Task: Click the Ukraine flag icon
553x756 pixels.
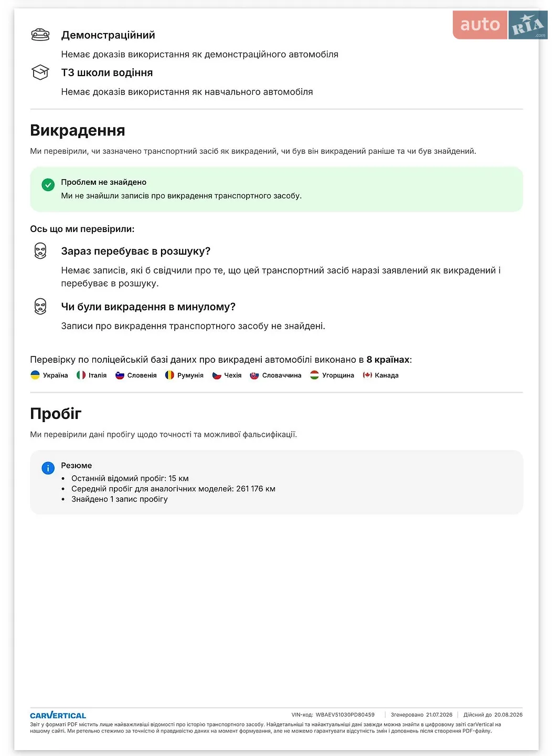Action: coord(35,375)
